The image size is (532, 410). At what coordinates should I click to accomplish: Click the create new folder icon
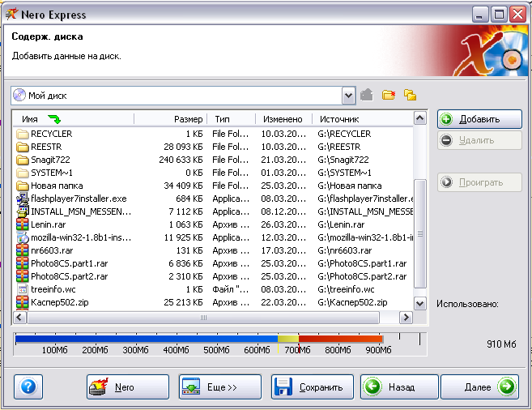click(389, 95)
